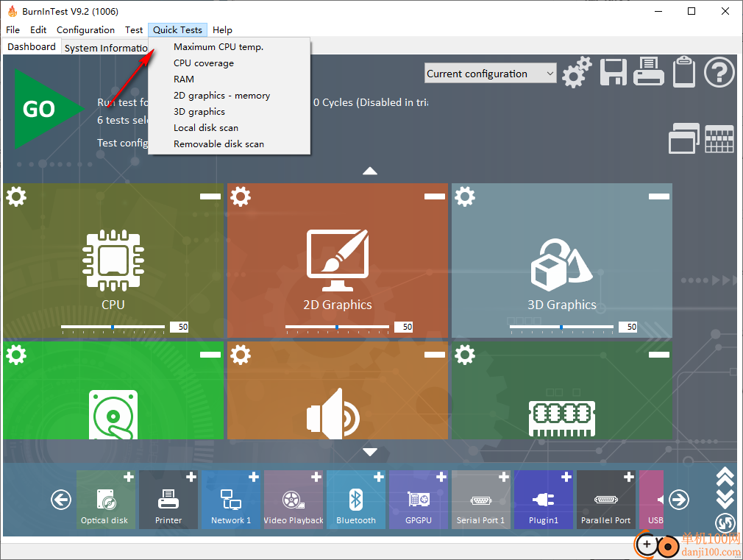Open help question mark icon
The height and width of the screenshot is (560, 743).
(719, 72)
